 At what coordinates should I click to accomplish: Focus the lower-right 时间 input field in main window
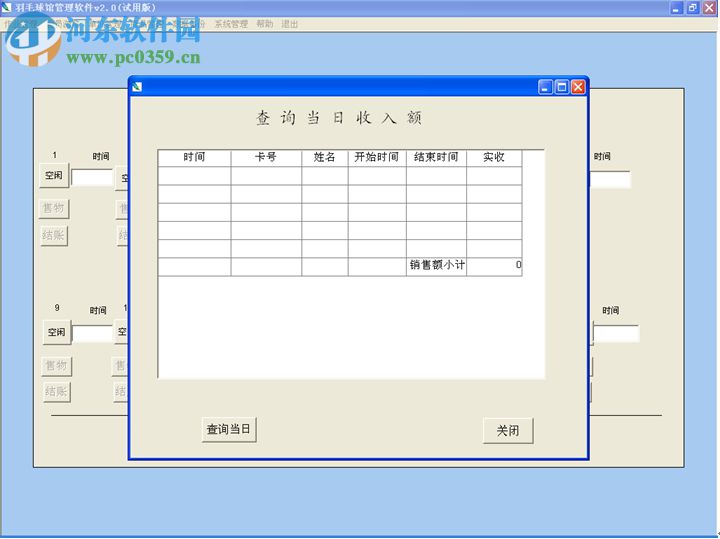(x=616, y=334)
